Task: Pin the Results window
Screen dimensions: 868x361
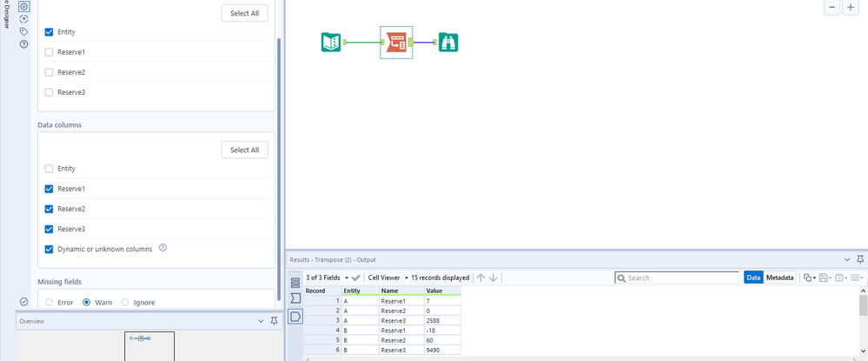Action: 859,259
